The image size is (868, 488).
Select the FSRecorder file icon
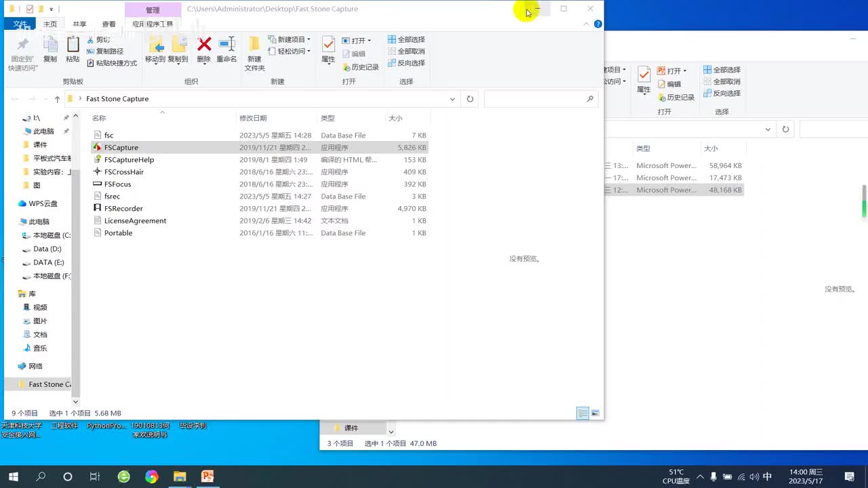point(98,208)
